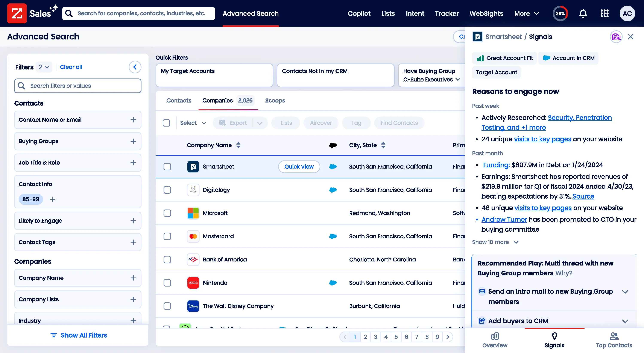
Task: Click Quick View on Smartsheet
Action: point(299,167)
